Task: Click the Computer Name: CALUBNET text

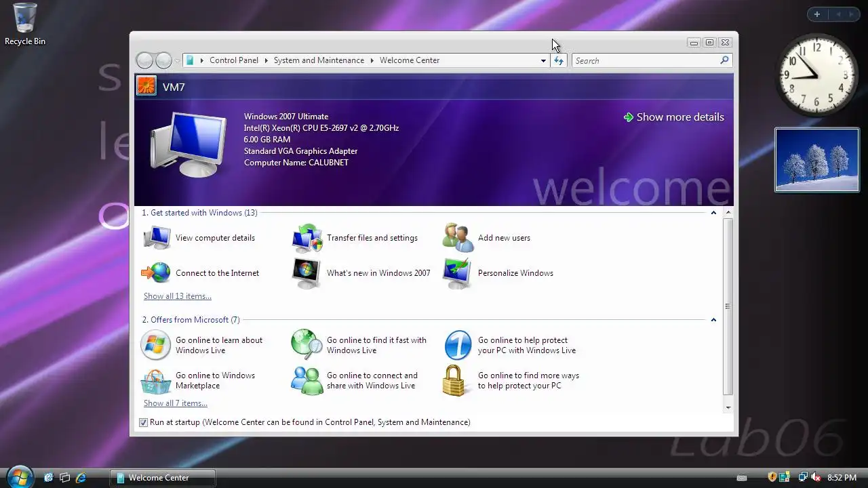Action: coord(296,163)
